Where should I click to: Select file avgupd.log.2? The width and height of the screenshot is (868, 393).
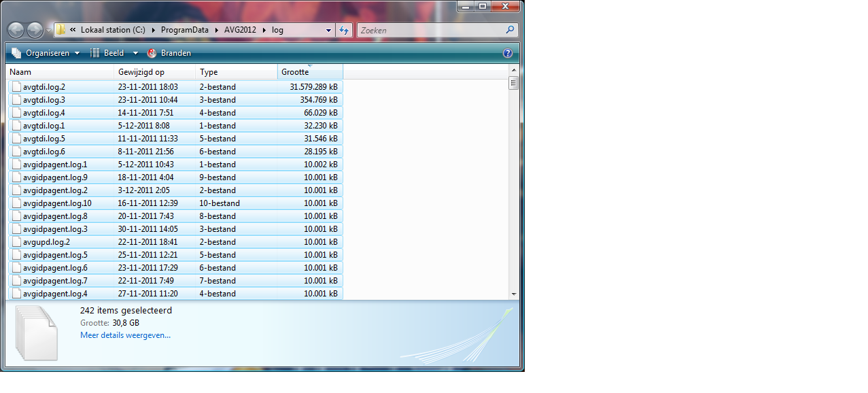175,242
